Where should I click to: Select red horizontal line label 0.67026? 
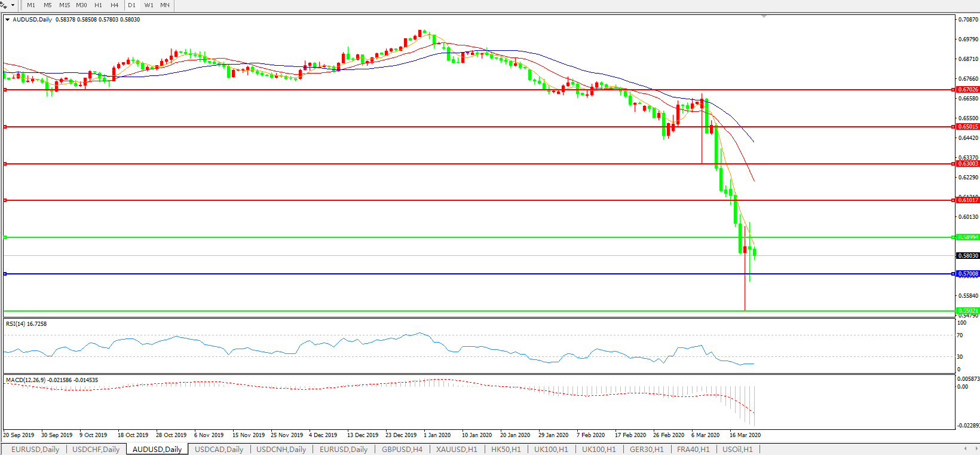point(968,90)
